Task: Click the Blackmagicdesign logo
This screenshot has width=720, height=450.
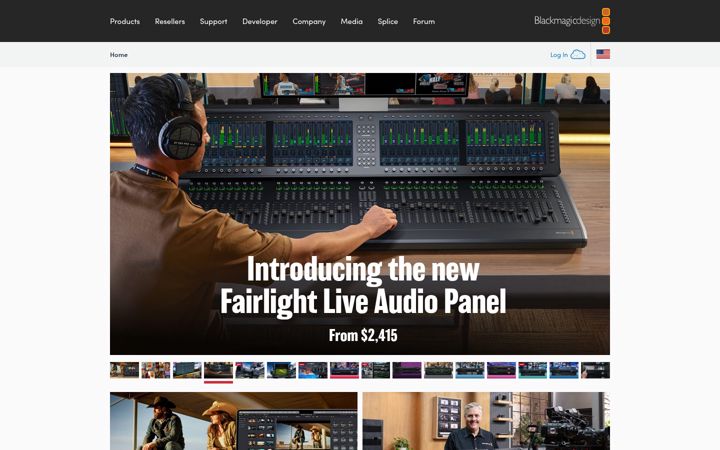Action: (572, 21)
